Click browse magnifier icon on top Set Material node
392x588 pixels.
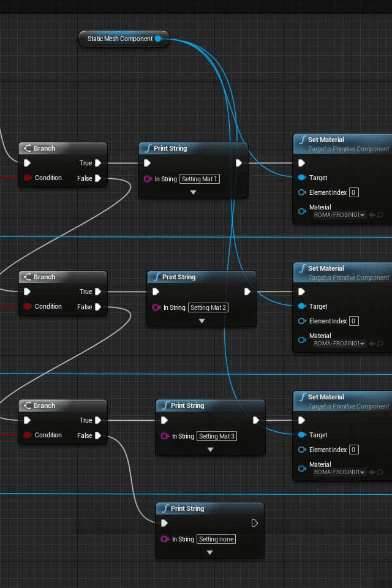click(380, 215)
